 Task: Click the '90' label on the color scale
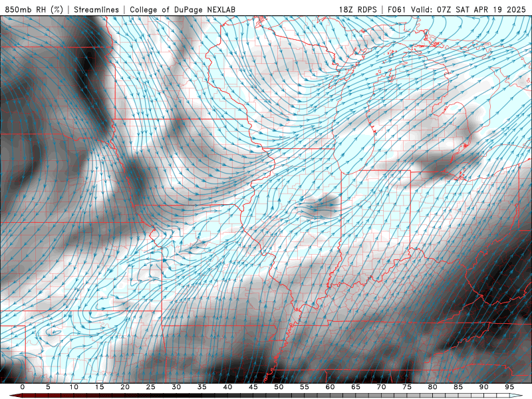484,387
